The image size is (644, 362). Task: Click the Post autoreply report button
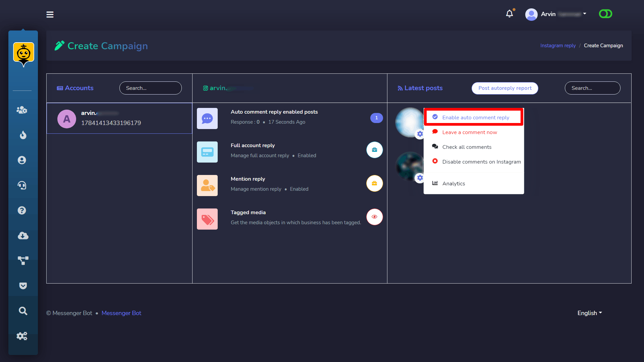pos(505,88)
